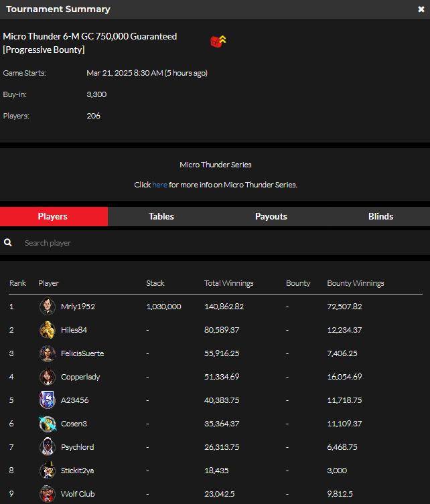Click bounty winnings 7,406.25
Image resolution: width=430 pixels, height=504 pixels.
(342, 353)
